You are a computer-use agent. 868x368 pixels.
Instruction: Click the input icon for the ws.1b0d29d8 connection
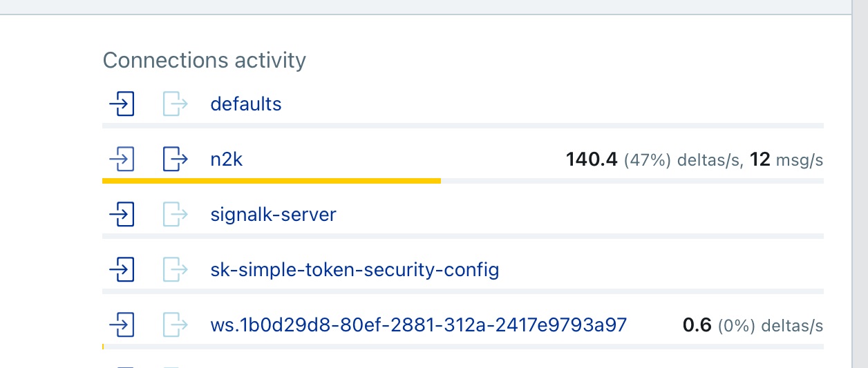[122, 325]
